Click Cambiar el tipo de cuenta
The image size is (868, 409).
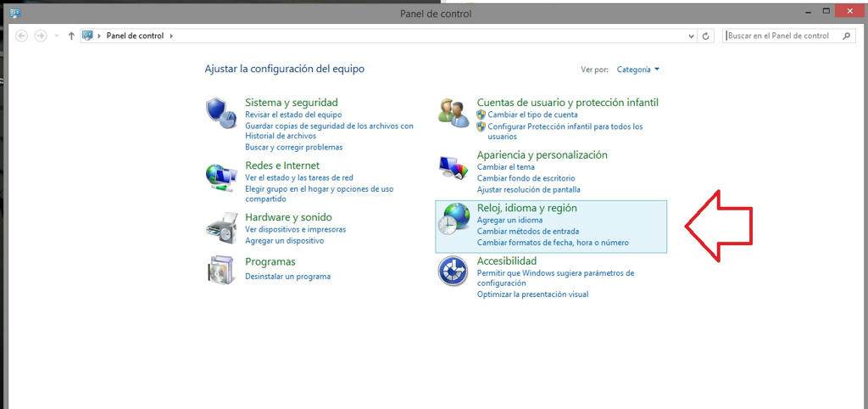click(x=532, y=115)
